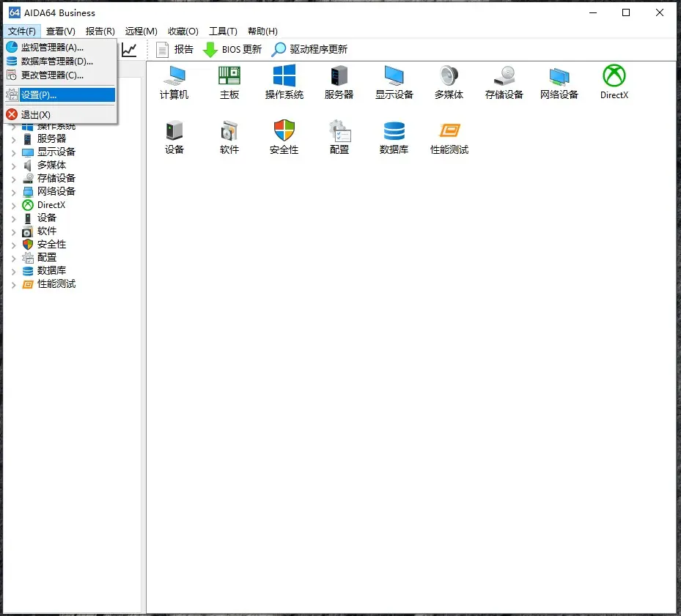Choose 退出(X) to exit the application
This screenshot has width=681, height=616.
[60, 114]
